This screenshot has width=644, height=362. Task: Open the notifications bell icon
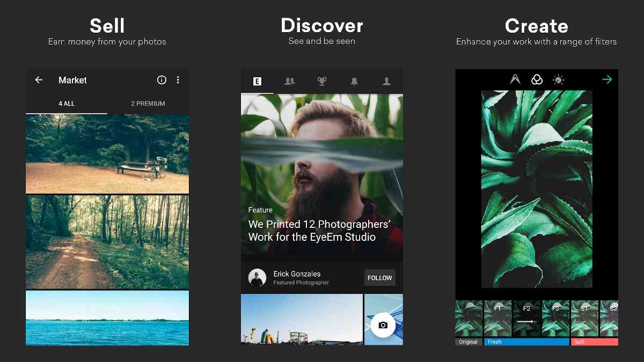354,82
